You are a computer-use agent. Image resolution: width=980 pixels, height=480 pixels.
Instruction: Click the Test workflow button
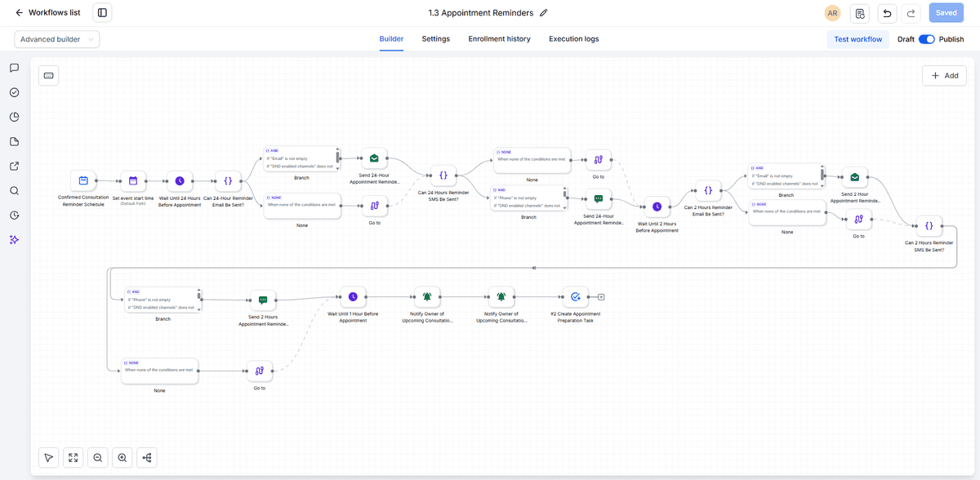857,39
